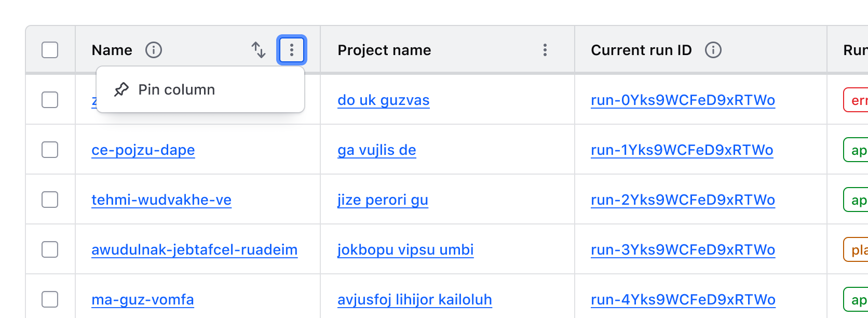Select the Pin column menu item
Image resolution: width=868 pixels, height=318 pixels.
tap(176, 89)
